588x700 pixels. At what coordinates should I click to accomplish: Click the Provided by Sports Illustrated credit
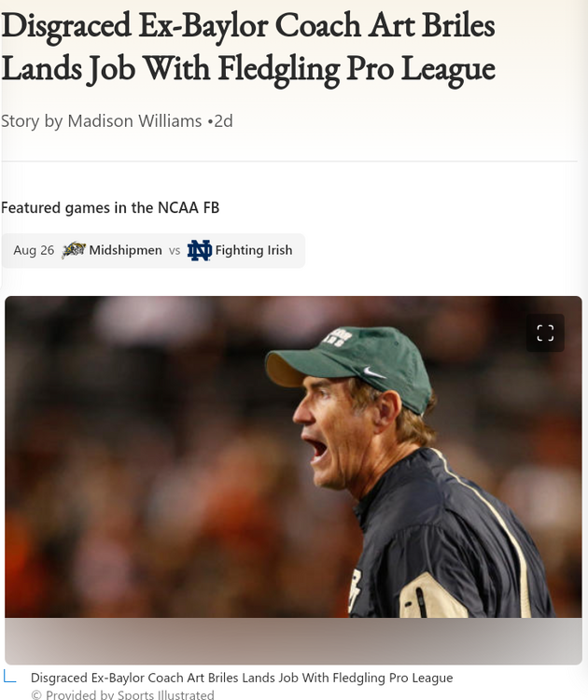click(123, 694)
